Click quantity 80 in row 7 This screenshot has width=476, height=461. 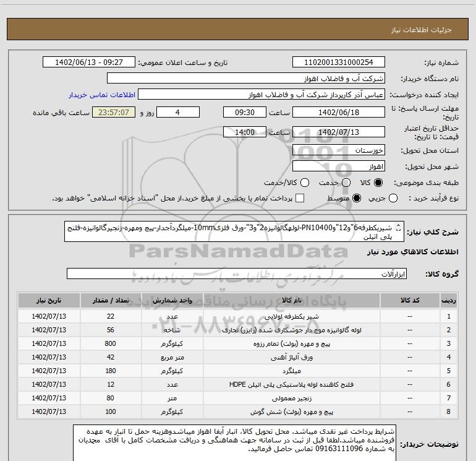click(111, 398)
